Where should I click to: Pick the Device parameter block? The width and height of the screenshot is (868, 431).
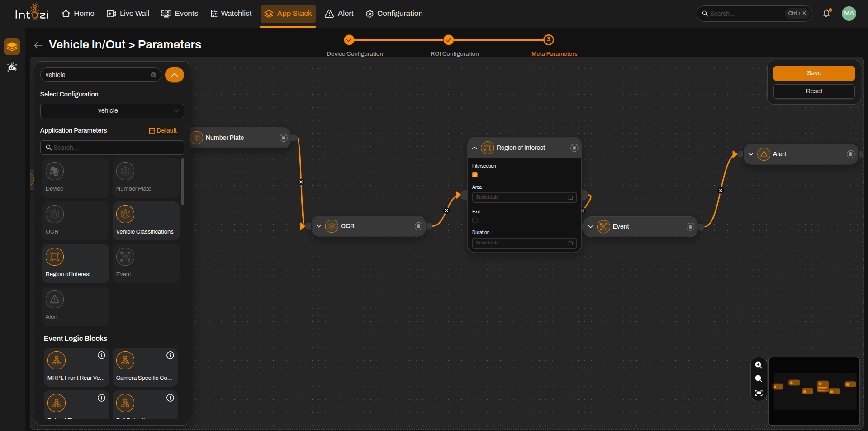tap(76, 177)
